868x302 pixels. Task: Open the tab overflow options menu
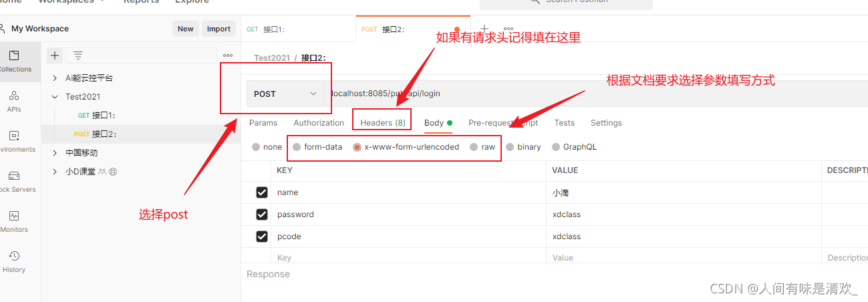click(508, 29)
